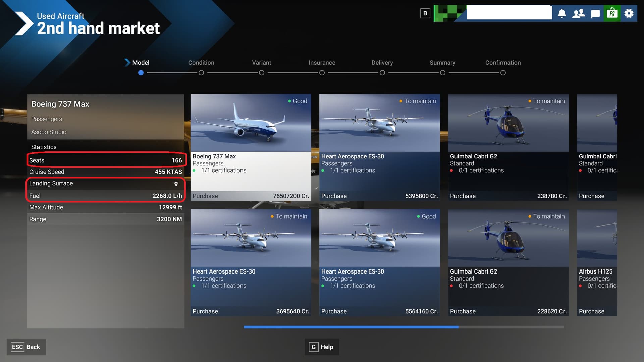Click the player name field
The width and height of the screenshot is (644, 362).
coord(509,12)
